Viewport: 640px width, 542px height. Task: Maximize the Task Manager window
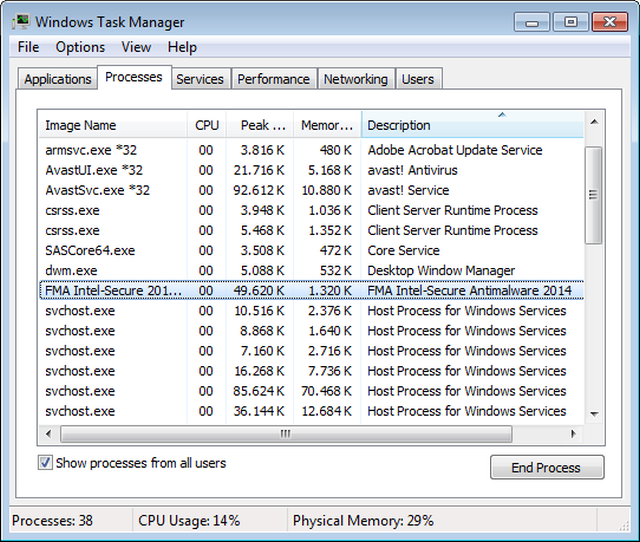click(x=571, y=22)
